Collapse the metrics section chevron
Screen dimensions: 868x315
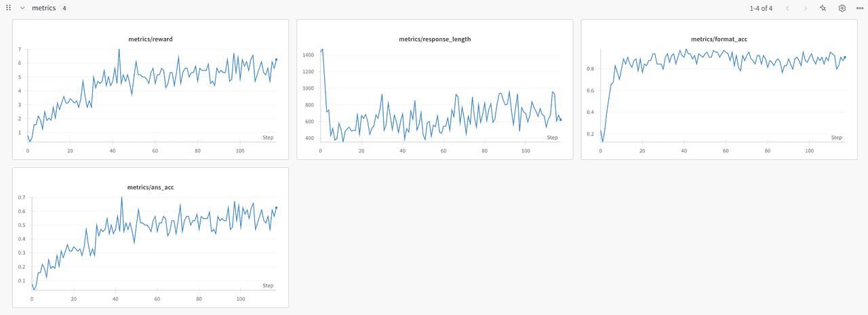coord(22,8)
